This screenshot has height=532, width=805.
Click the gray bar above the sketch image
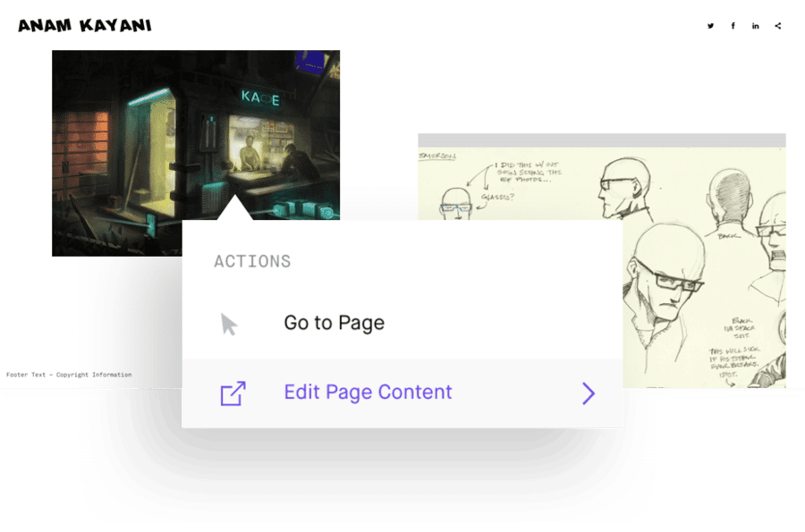(601, 140)
